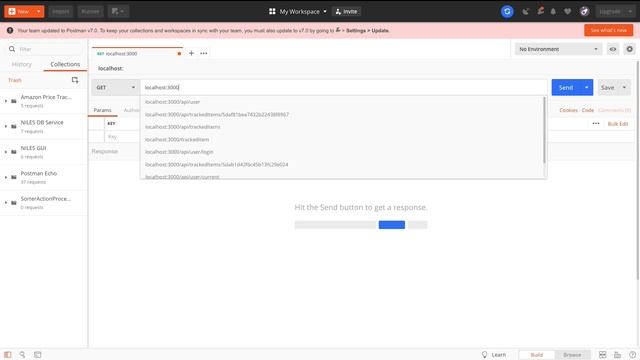Click the blue sync status icon
The image size is (640, 360).
click(x=507, y=11)
